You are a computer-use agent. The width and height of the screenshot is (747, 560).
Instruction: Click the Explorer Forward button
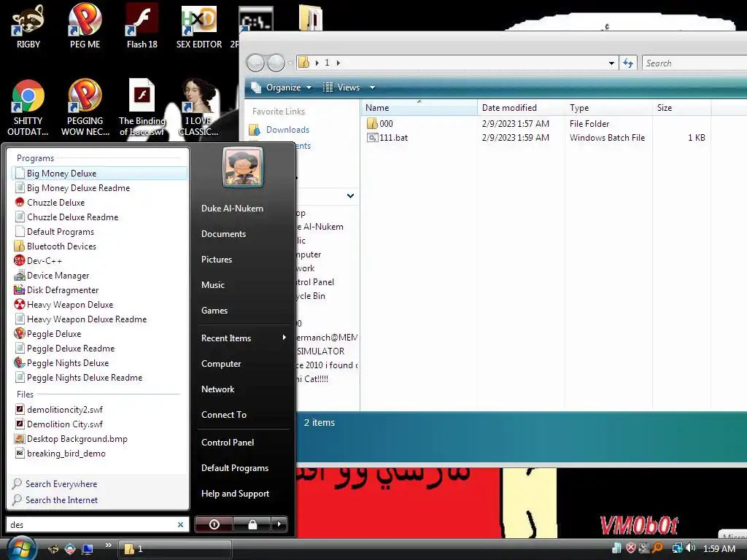coord(276,63)
